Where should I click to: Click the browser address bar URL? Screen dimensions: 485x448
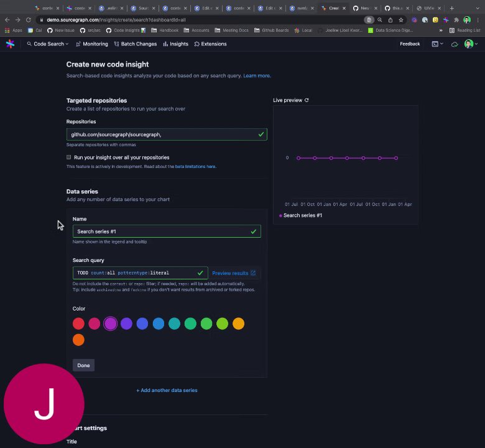point(116,20)
